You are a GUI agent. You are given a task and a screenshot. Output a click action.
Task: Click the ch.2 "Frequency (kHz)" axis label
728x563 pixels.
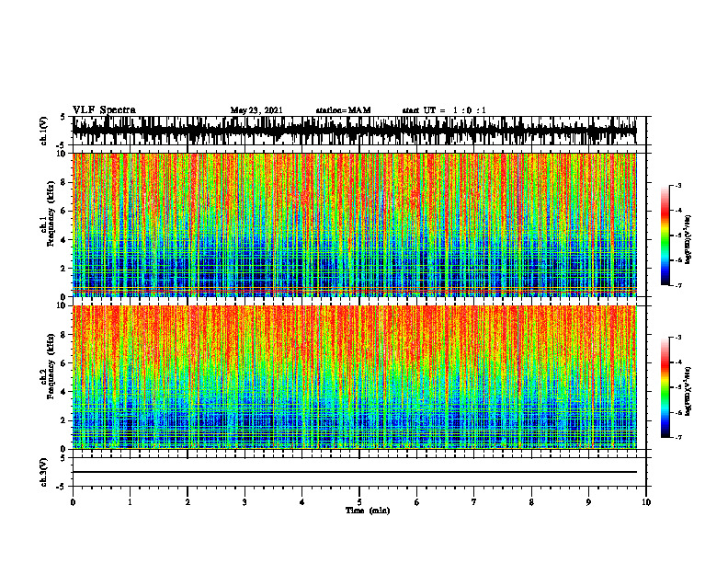pyautogui.click(x=51, y=366)
